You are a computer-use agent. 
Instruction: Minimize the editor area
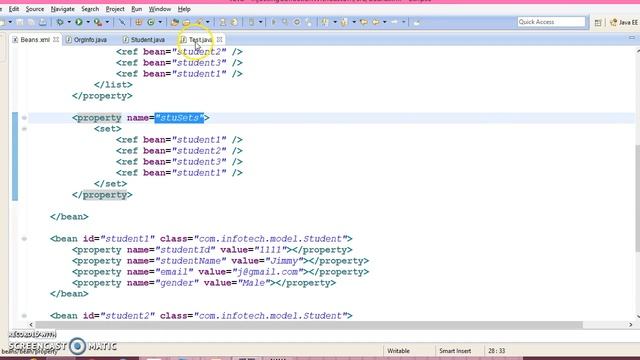[x=632, y=38]
